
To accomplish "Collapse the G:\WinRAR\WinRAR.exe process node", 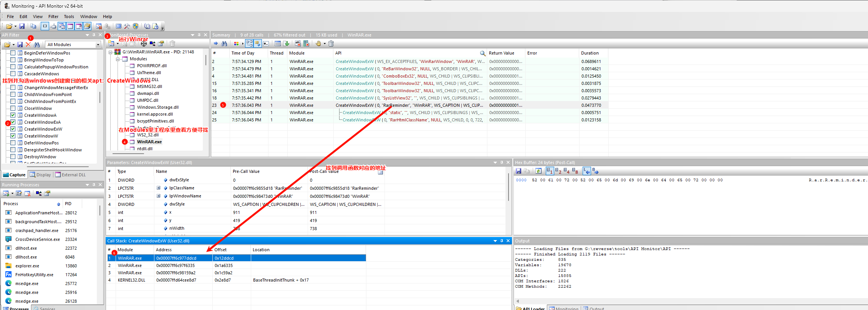I will coord(111,52).
